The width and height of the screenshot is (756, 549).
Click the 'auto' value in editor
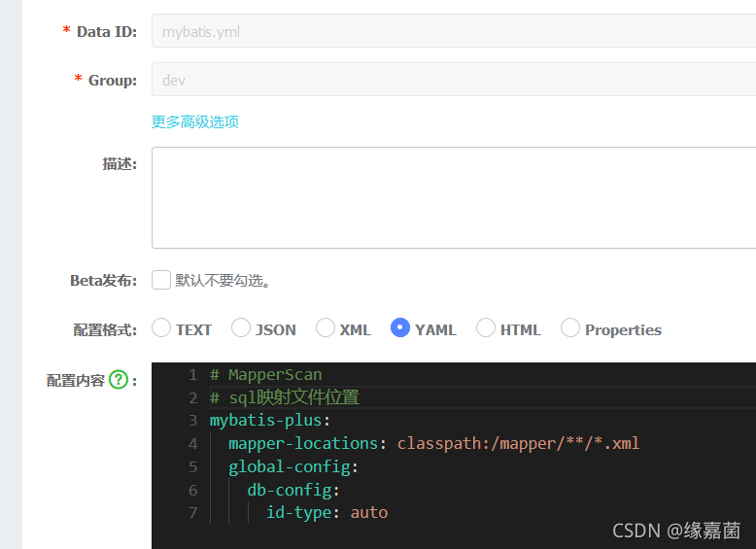tap(369, 512)
